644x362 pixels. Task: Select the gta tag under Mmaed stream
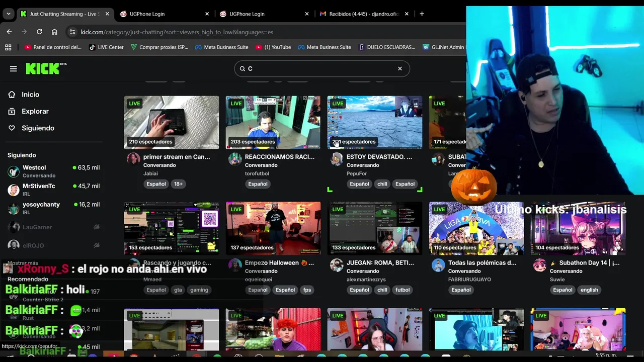tap(178, 290)
